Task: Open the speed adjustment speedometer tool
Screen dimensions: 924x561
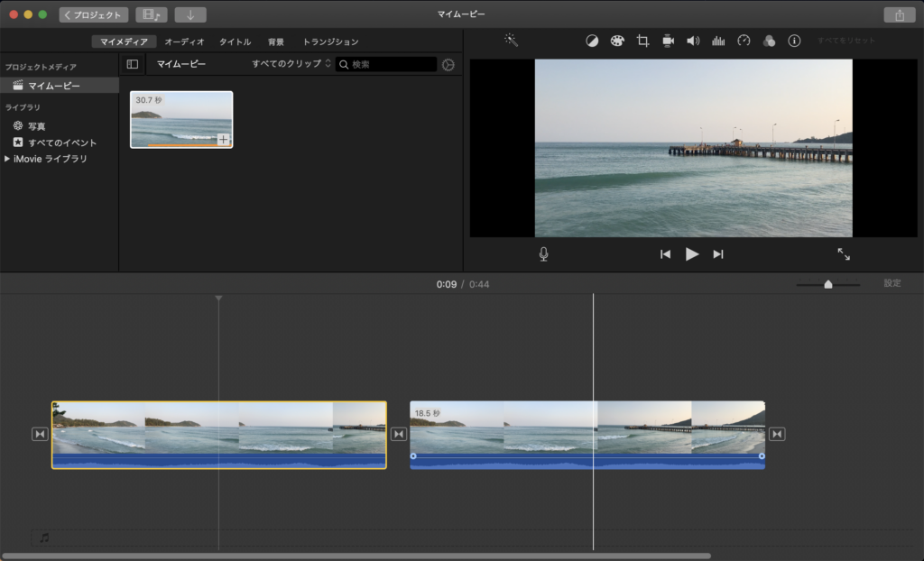Action: click(x=744, y=41)
